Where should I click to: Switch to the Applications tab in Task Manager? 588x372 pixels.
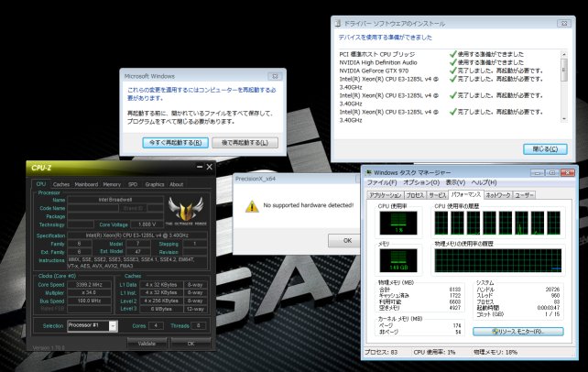385,195
